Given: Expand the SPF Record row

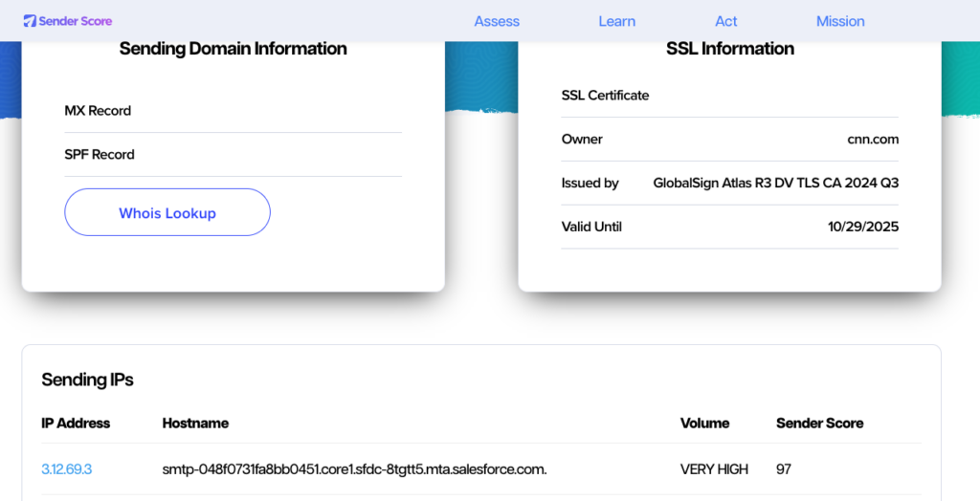Looking at the screenshot, I should point(234,154).
